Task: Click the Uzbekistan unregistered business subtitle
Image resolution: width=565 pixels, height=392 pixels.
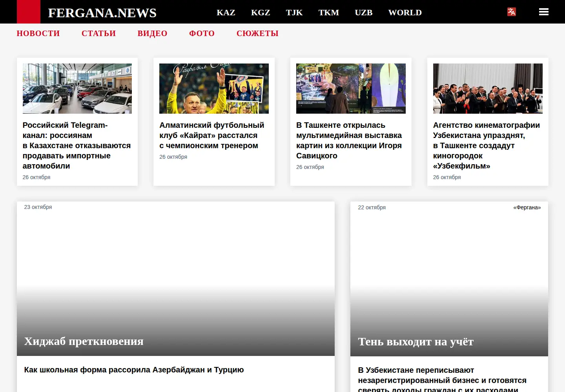Action: pos(442,380)
